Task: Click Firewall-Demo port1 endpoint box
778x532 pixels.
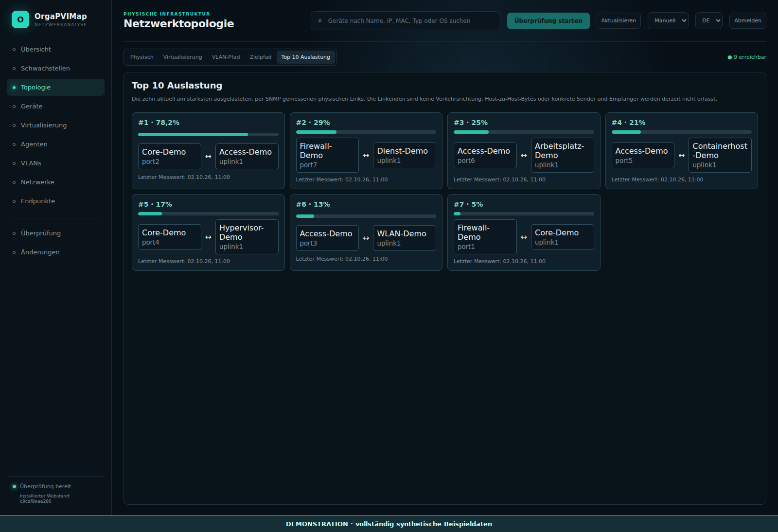Action: pyautogui.click(x=485, y=237)
